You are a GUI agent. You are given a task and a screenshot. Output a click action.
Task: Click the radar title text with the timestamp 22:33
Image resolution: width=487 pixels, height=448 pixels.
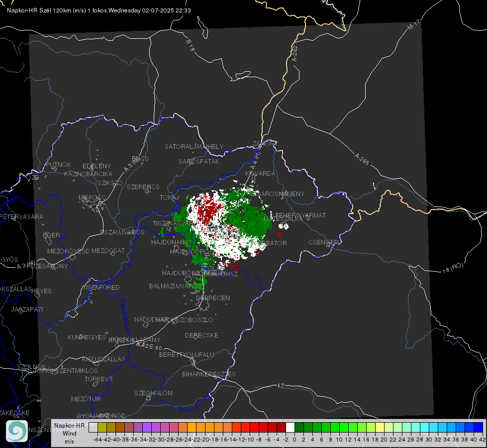point(99,10)
